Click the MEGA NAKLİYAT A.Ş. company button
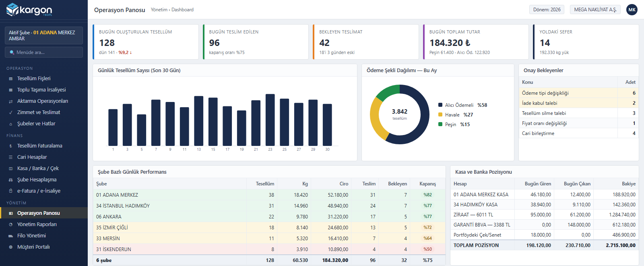The width and height of the screenshot is (644, 266). [x=595, y=10]
